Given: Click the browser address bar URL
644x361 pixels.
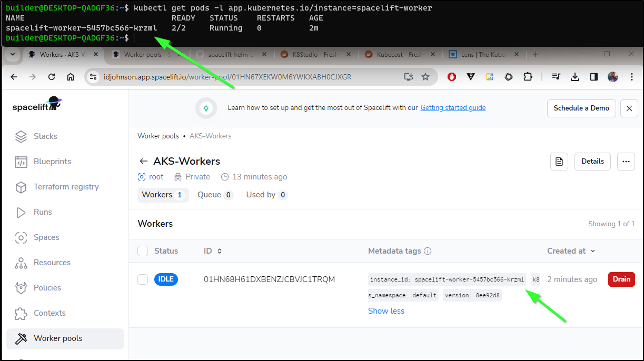Looking at the screenshot, I should [x=227, y=77].
